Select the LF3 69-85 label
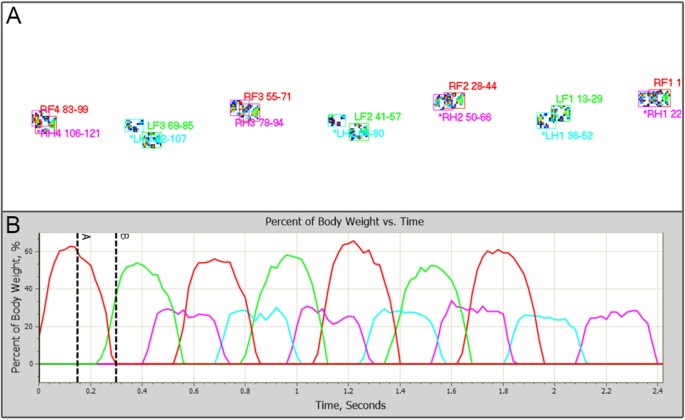This screenshot has height=420, width=685. [x=170, y=126]
